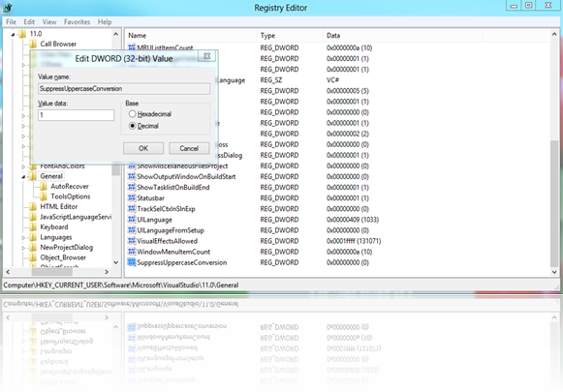Viewport: 563px width, 392px height.
Task: Open the File menu
Action: click(11, 22)
